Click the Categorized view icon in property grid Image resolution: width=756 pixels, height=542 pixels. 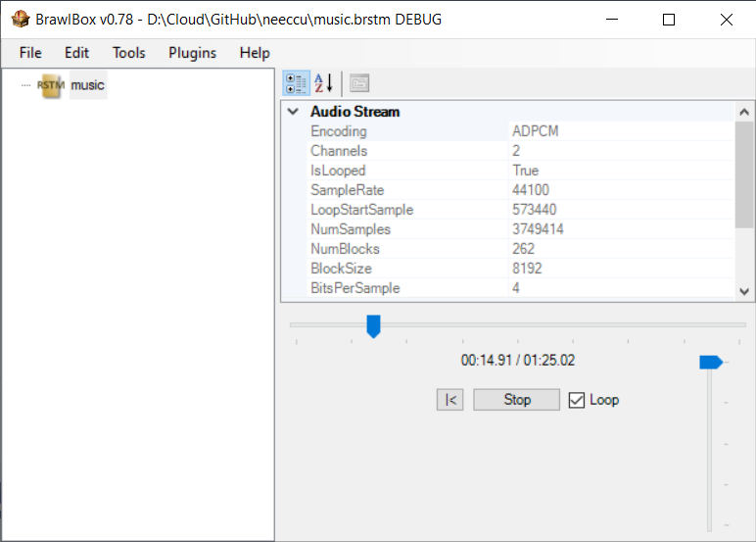tap(296, 83)
